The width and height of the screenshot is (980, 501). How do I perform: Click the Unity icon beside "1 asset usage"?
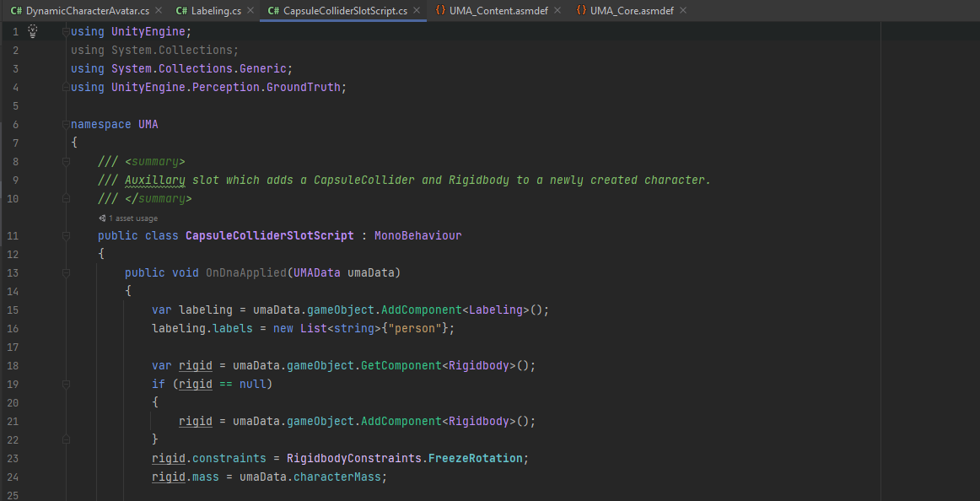(x=103, y=218)
